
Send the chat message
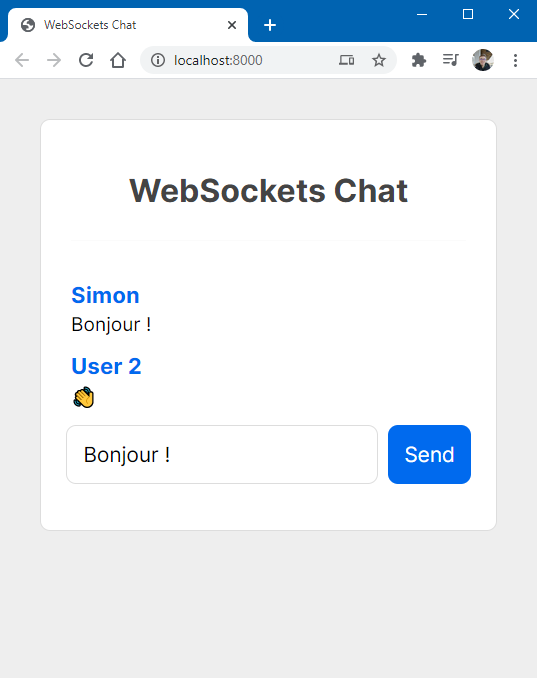pos(429,454)
